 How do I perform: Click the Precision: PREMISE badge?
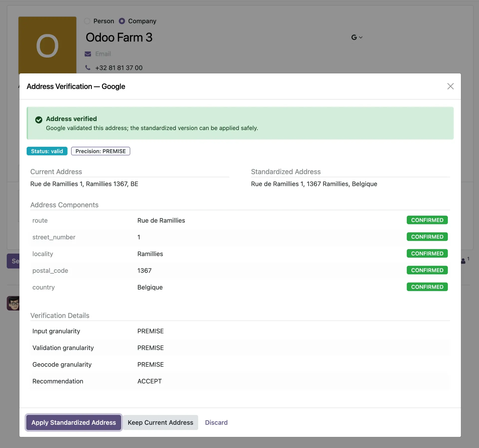[101, 151]
